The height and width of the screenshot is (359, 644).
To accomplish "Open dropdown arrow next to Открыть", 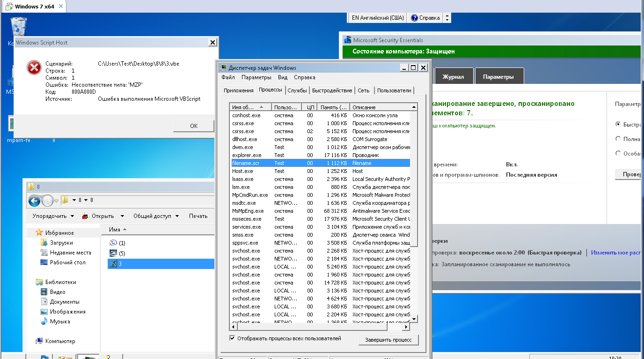I will pos(122,216).
